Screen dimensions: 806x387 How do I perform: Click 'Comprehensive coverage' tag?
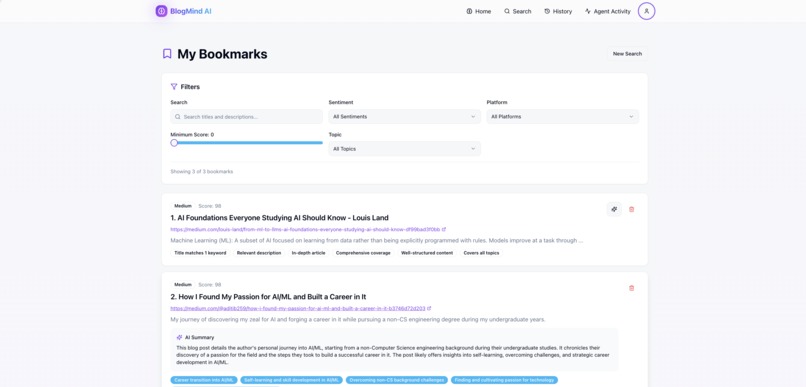pos(363,253)
